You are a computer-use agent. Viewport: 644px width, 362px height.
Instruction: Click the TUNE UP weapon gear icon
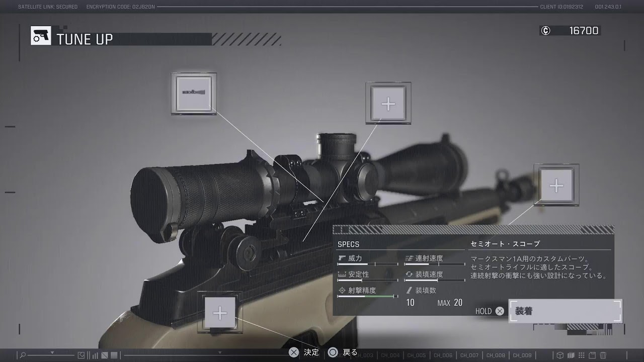41,36
